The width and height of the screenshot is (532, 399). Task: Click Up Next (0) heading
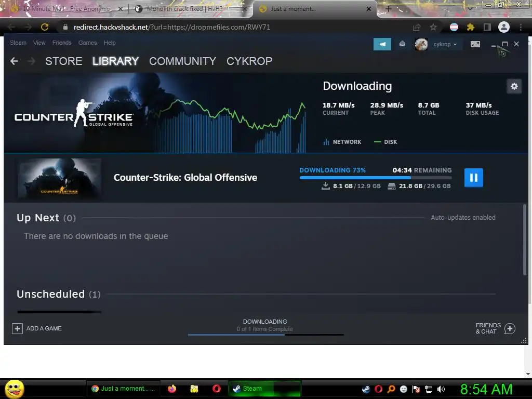tap(46, 218)
